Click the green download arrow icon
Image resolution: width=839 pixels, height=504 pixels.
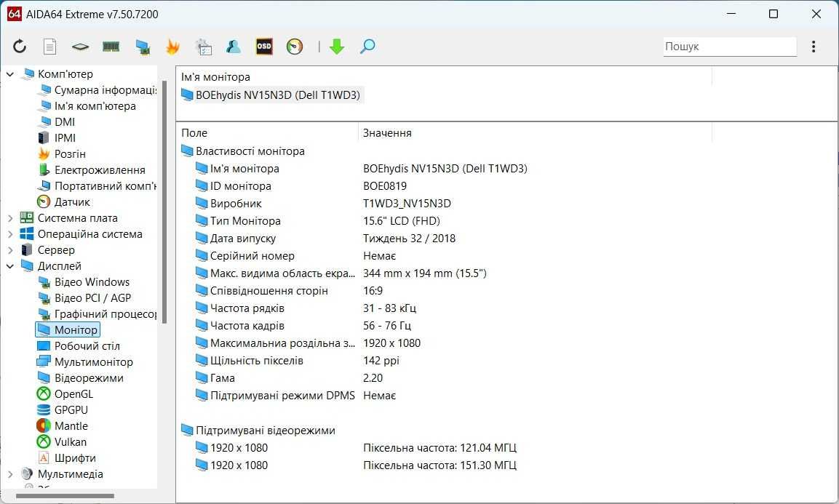coord(337,47)
